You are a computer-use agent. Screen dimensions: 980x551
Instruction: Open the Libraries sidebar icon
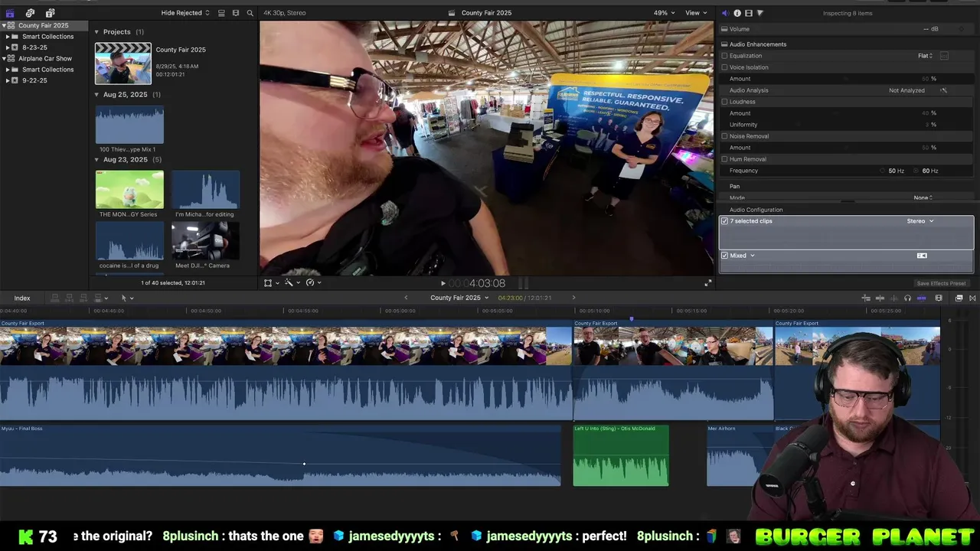point(10,13)
